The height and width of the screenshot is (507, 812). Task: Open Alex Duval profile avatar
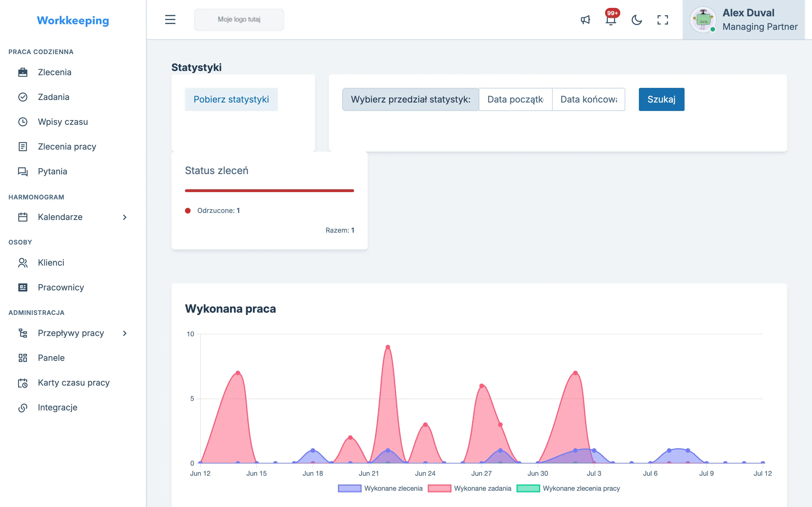[703, 20]
